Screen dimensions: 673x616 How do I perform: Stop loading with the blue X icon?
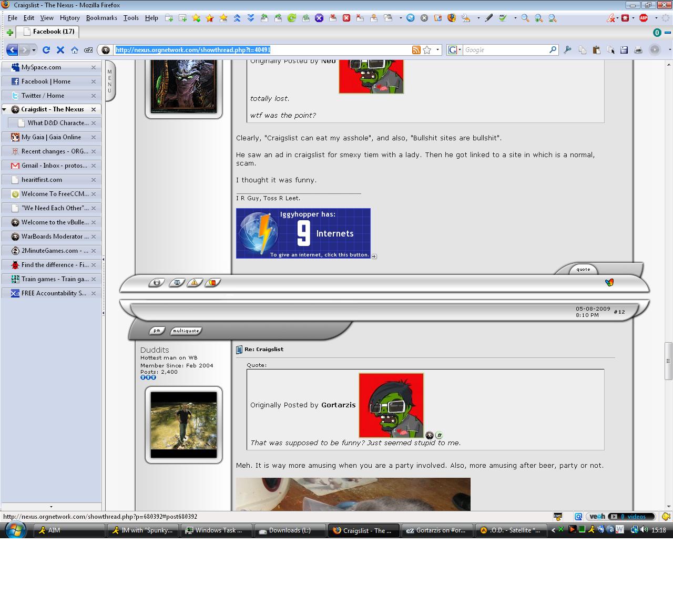(x=60, y=50)
